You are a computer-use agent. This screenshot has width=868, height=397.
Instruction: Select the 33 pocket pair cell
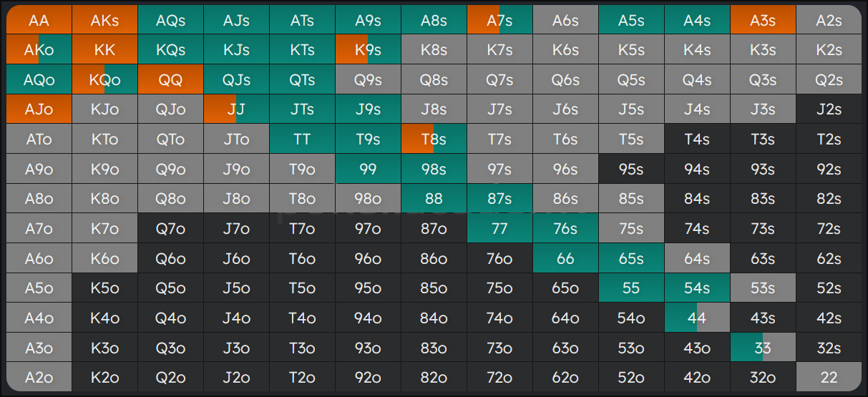763,348
